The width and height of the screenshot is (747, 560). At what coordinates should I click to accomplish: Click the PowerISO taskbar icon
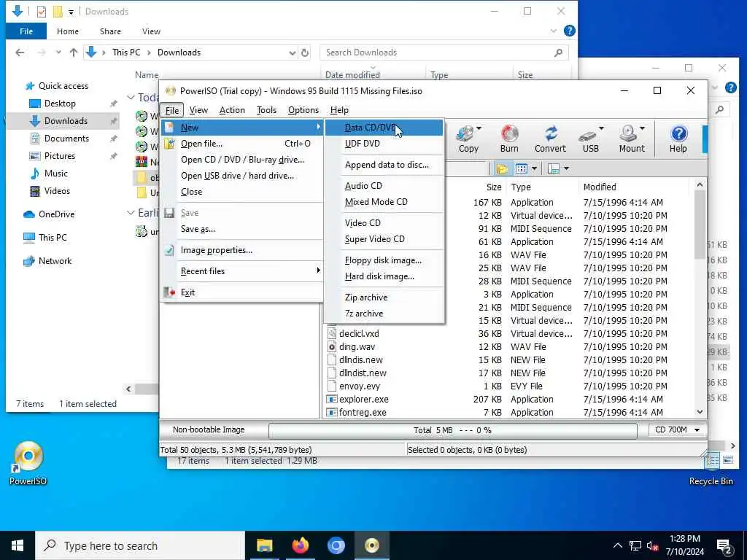[371, 545]
